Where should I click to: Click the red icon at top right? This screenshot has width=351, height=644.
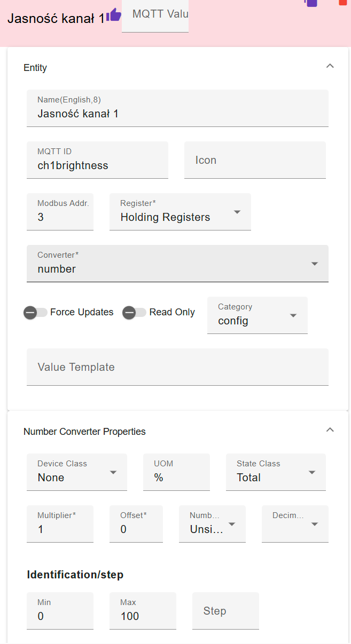342,2
